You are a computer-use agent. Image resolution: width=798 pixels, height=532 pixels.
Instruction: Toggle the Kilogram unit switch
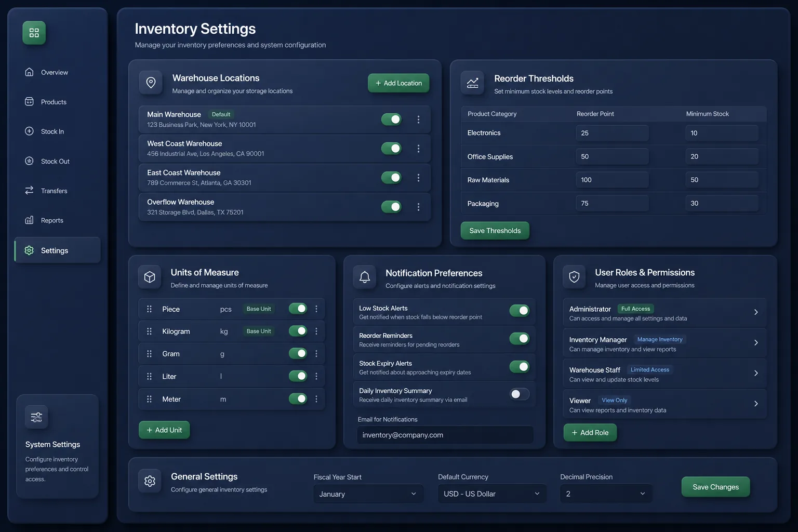[298, 331]
